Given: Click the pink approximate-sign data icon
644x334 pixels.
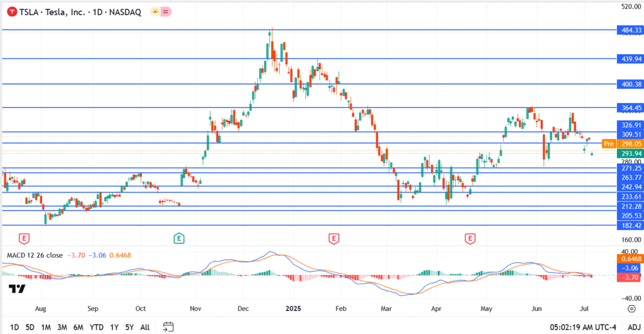Looking at the screenshot, I should (165, 12).
